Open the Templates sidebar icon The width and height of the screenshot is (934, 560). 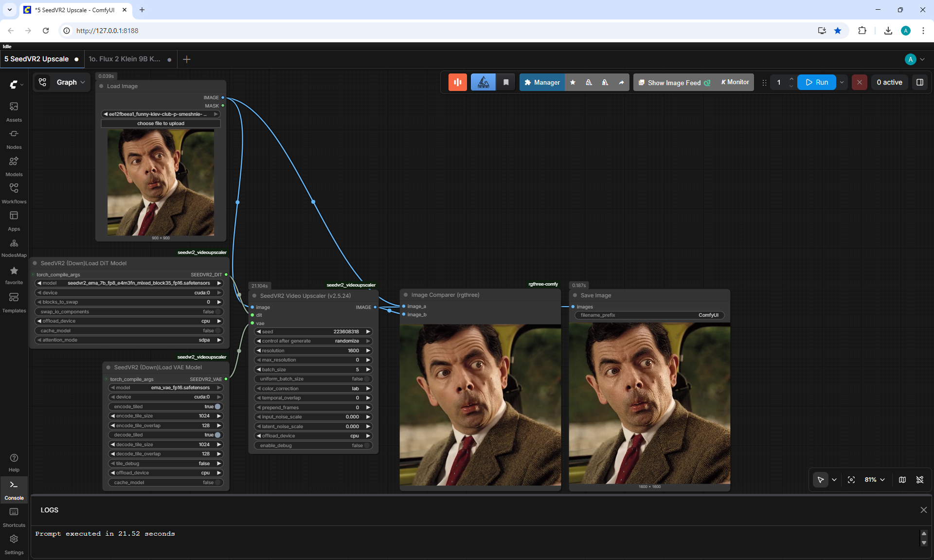click(x=14, y=302)
